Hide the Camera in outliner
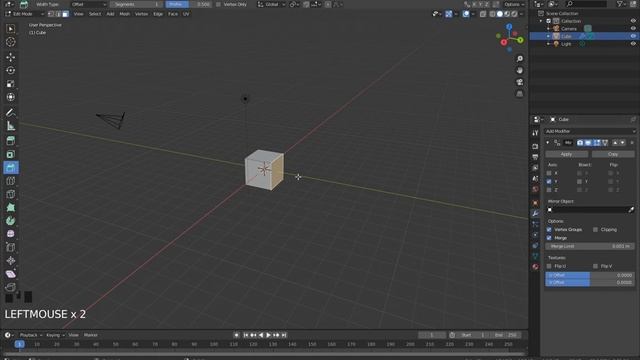This screenshot has height=360, width=640. pos(633,29)
